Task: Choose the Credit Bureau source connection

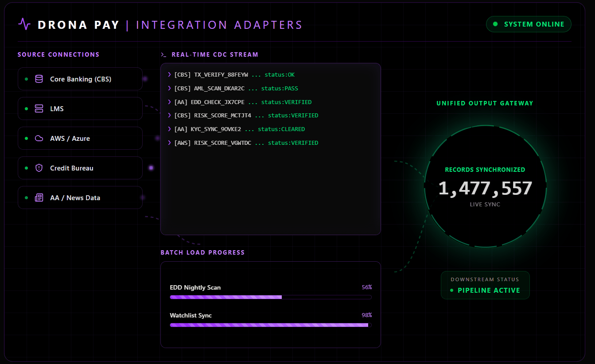Action: click(x=80, y=168)
